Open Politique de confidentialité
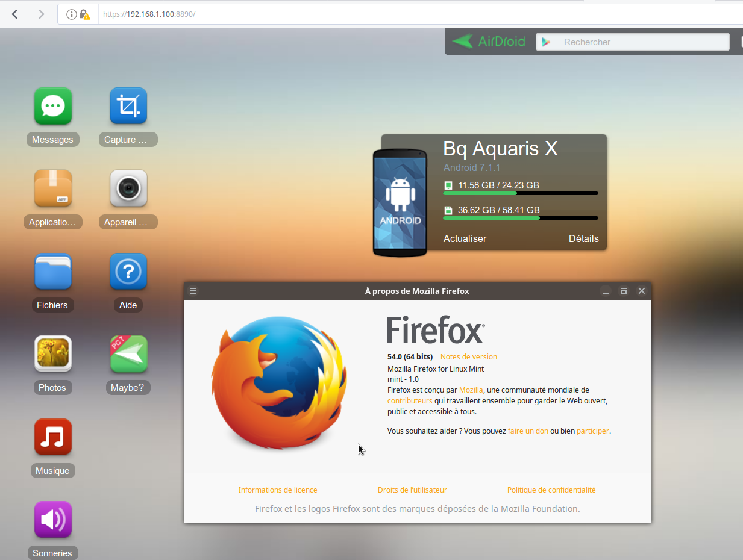Image resolution: width=743 pixels, height=560 pixels. pos(551,490)
